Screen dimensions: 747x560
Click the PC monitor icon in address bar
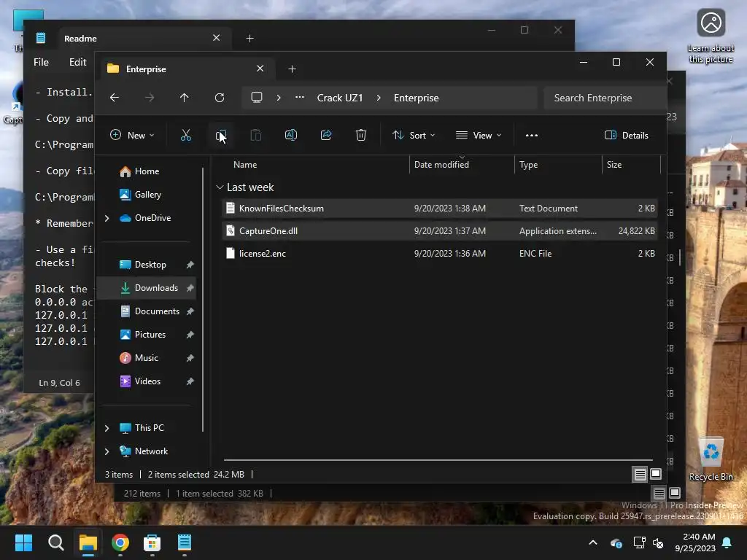click(257, 98)
